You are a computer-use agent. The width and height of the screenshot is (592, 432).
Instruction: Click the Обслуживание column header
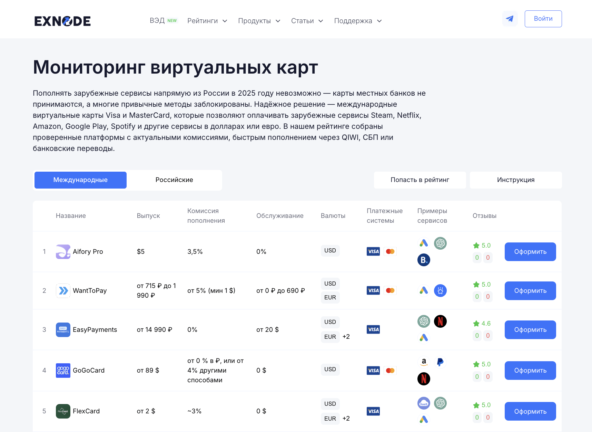point(280,216)
